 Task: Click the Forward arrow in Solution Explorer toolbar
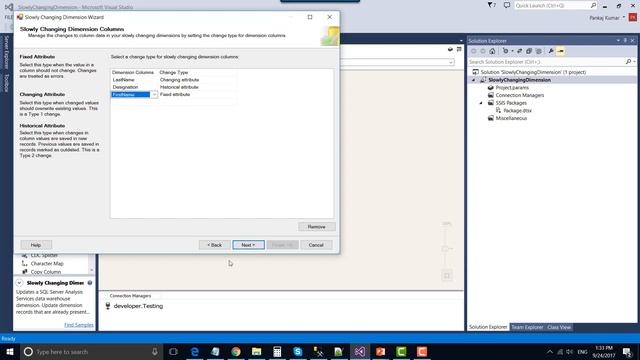point(483,51)
